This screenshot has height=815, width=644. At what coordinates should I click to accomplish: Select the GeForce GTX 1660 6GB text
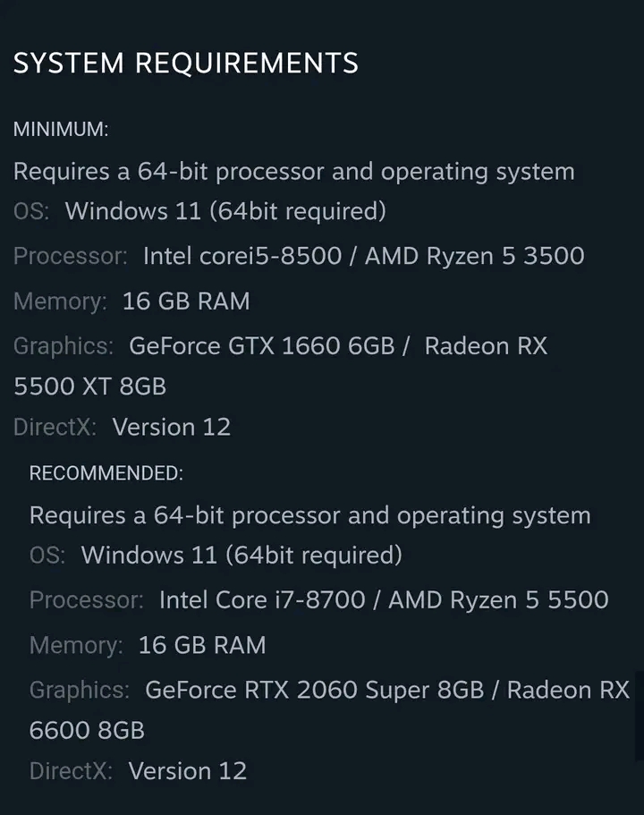(x=261, y=346)
